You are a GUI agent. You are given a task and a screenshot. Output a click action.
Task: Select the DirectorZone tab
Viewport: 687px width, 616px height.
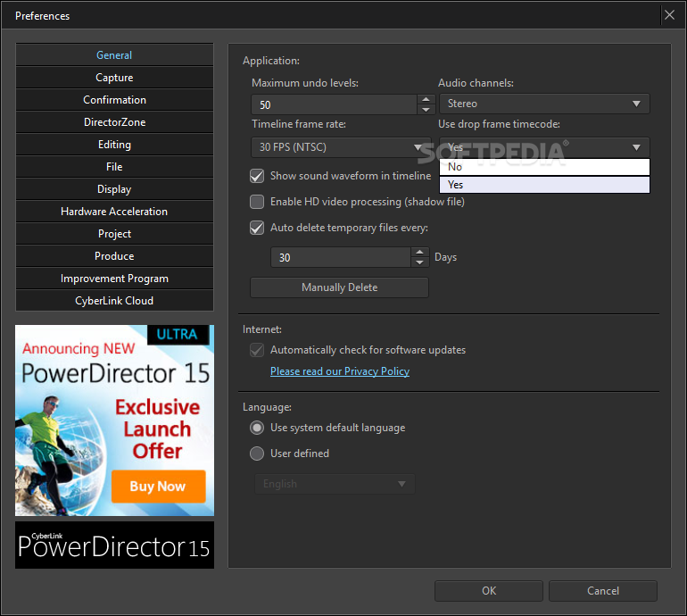114,122
